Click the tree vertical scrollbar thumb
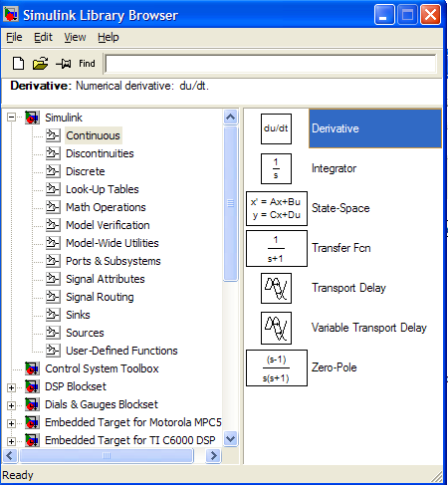This screenshot has height=485, width=448. click(x=231, y=204)
